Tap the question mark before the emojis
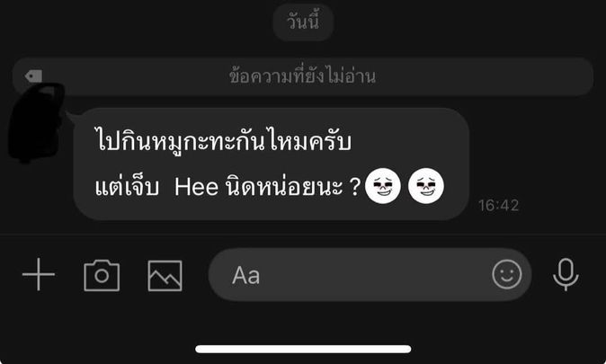 pos(354,187)
